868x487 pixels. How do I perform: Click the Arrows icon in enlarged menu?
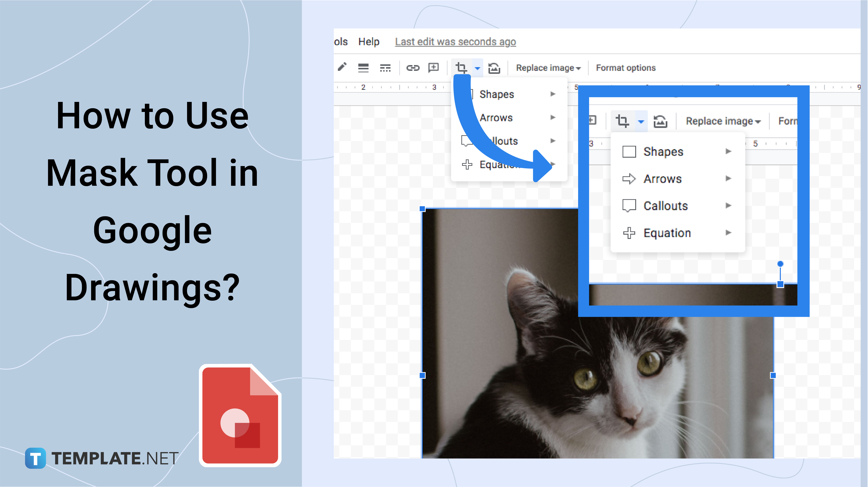click(629, 179)
